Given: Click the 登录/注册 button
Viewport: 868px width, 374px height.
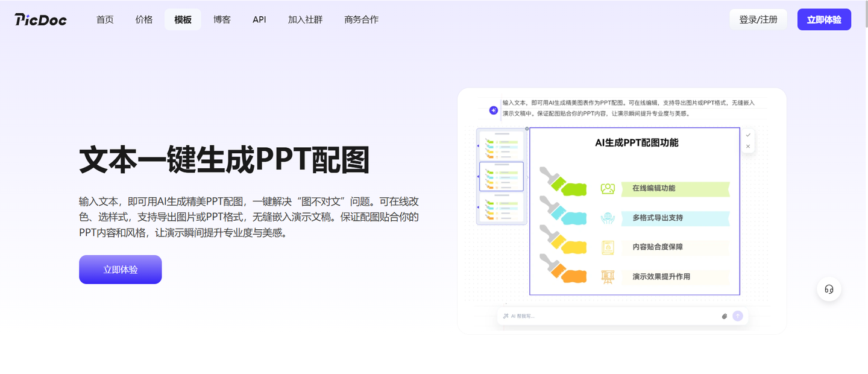Looking at the screenshot, I should coord(758,19).
